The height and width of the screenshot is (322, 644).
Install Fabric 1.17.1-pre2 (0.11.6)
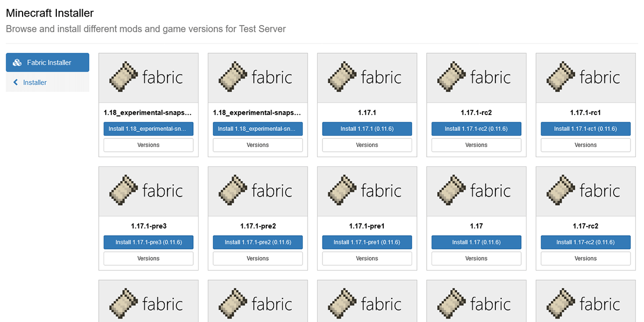(258, 242)
